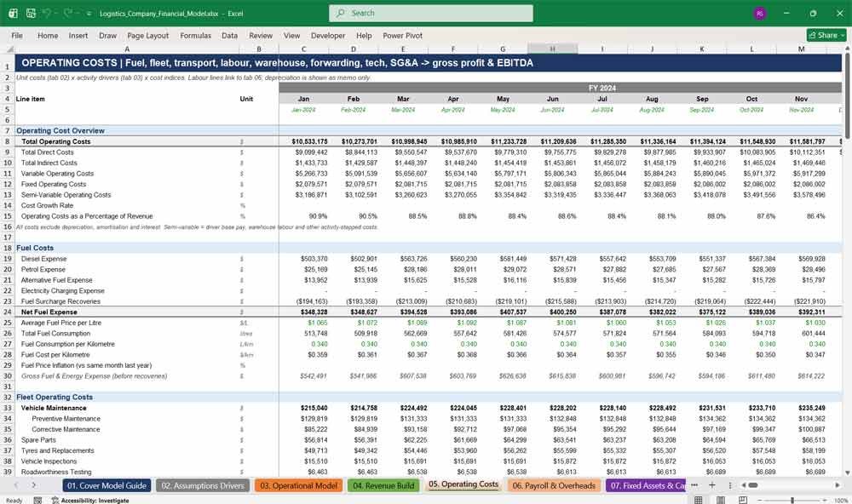Image resolution: width=852 pixels, height=504 pixels.
Task: Open the Developer ribbon tab
Action: coord(328,35)
